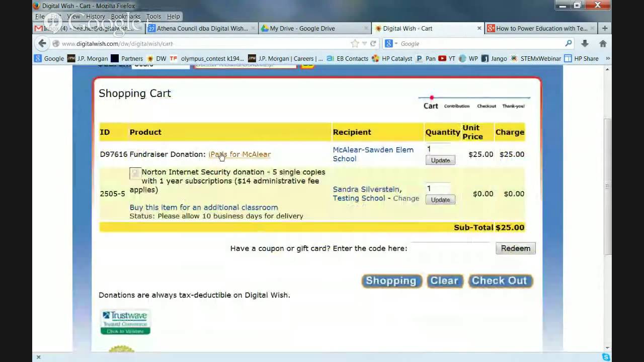
Task: Open the Bookmarks menu
Action: coord(126,17)
